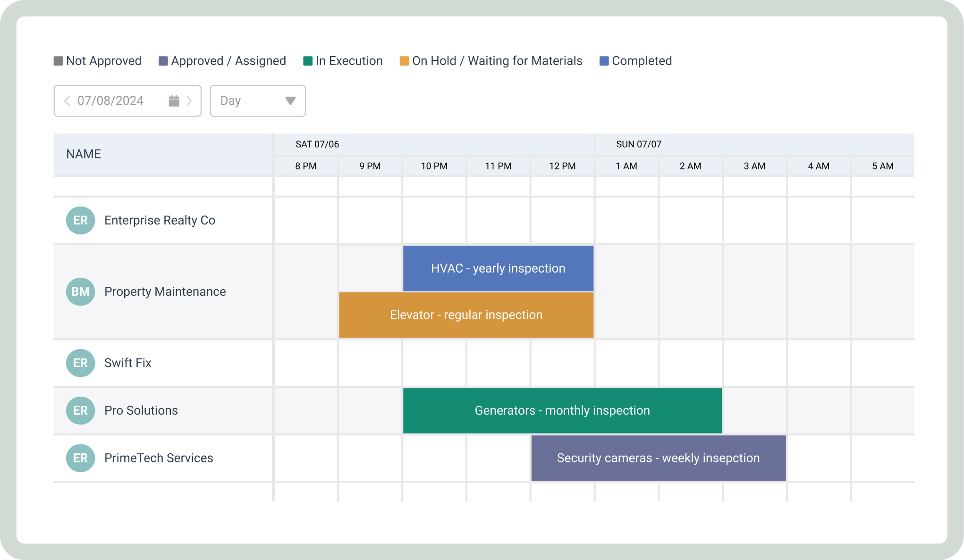Select Security cameras weekly inspection bar
This screenshot has width=964, height=560.
coord(658,458)
